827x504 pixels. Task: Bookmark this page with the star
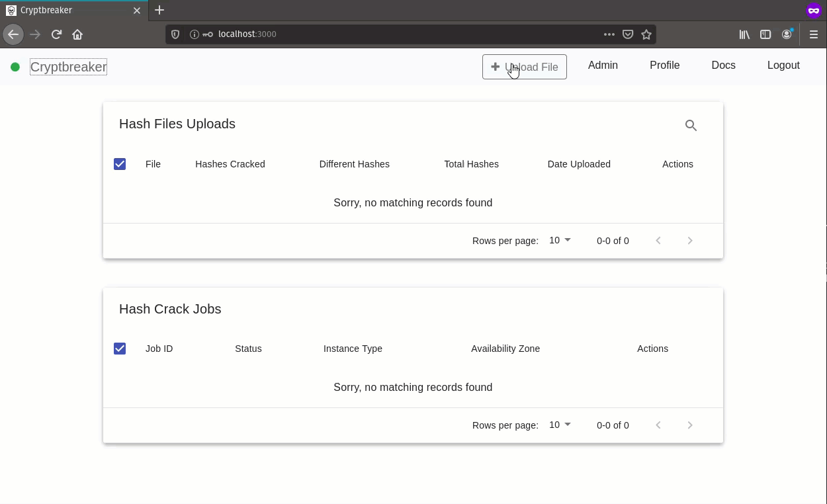tap(646, 34)
